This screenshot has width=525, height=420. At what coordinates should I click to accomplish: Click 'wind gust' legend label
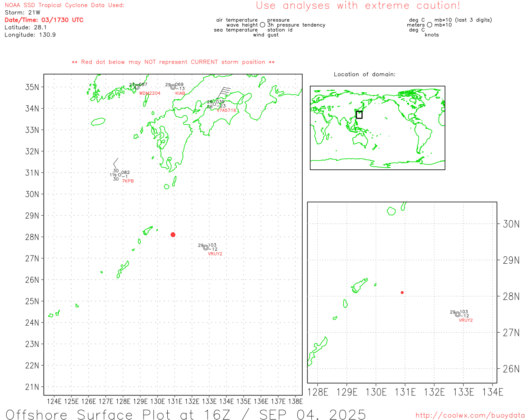266,35
